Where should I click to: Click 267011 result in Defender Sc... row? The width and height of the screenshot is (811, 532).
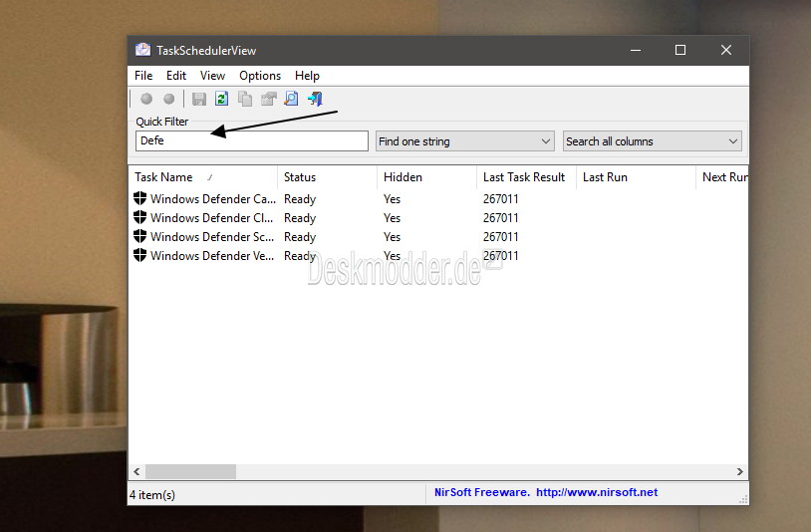click(501, 237)
